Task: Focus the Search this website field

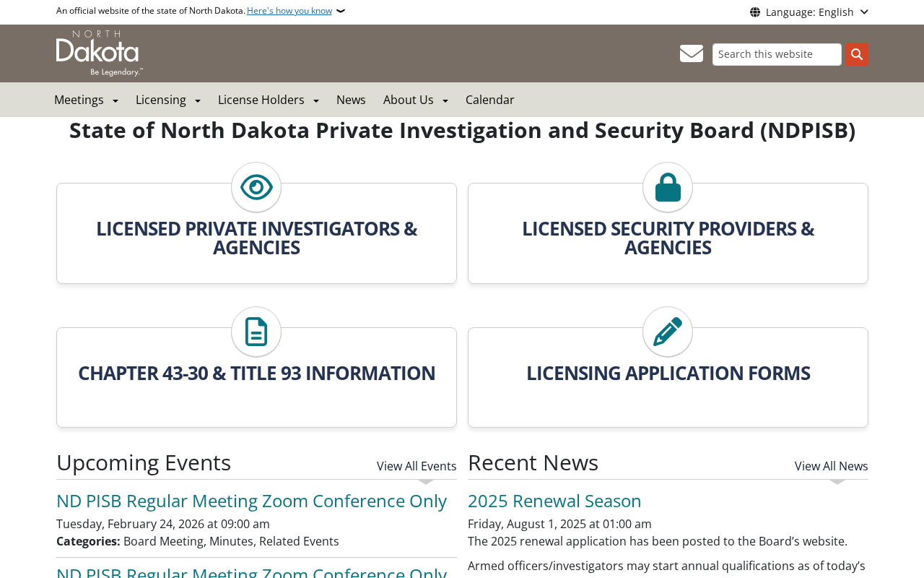Action: tap(777, 54)
